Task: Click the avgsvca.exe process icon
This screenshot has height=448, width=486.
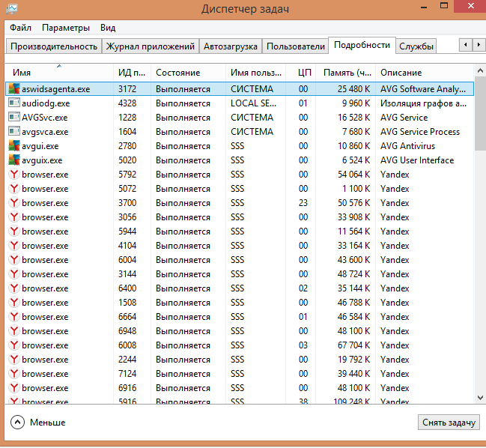Action: pyautogui.click(x=14, y=131)
